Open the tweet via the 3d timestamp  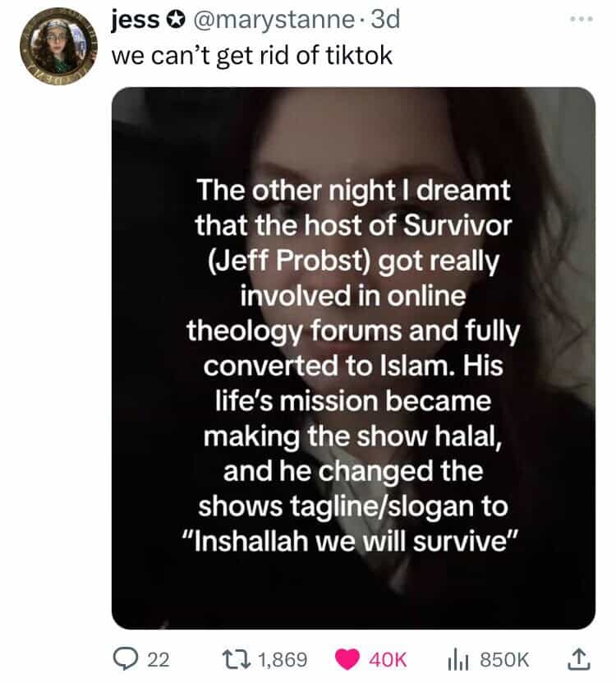pos(384,20)
